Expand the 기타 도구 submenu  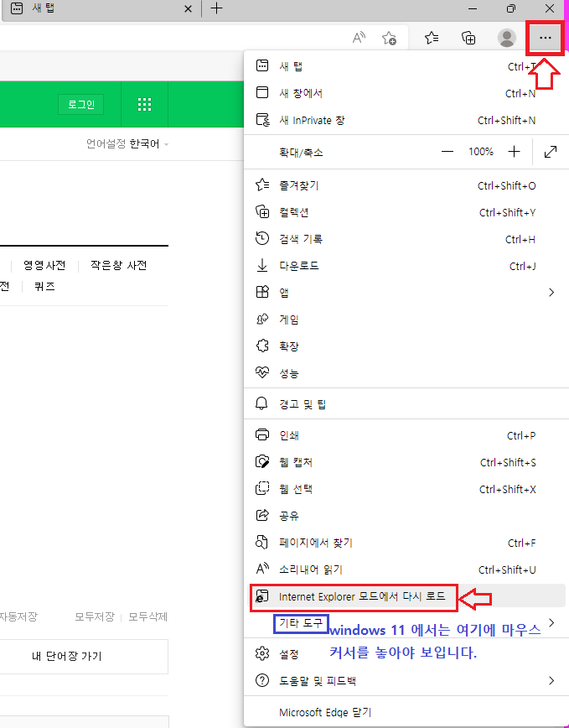pyautogui.click(x=405, y=623)
